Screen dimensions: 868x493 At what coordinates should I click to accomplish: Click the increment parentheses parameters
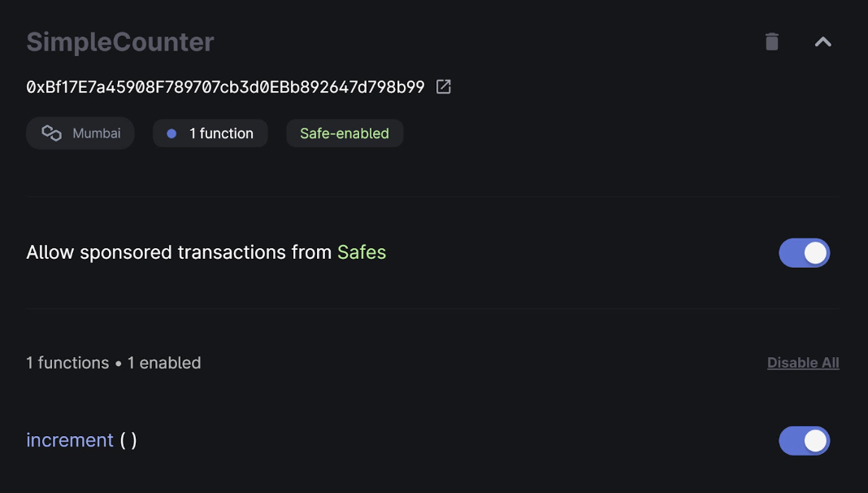(x=128, y=440)
